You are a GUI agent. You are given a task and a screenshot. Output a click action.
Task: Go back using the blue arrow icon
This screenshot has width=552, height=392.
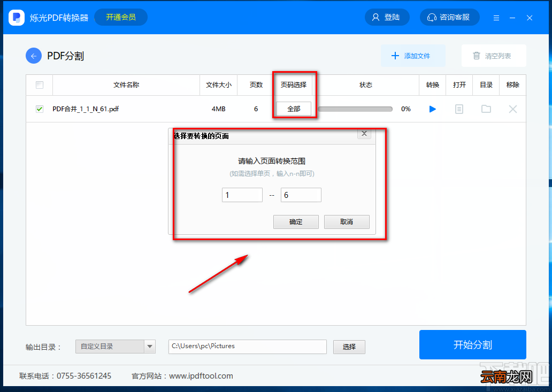point(34,56)
